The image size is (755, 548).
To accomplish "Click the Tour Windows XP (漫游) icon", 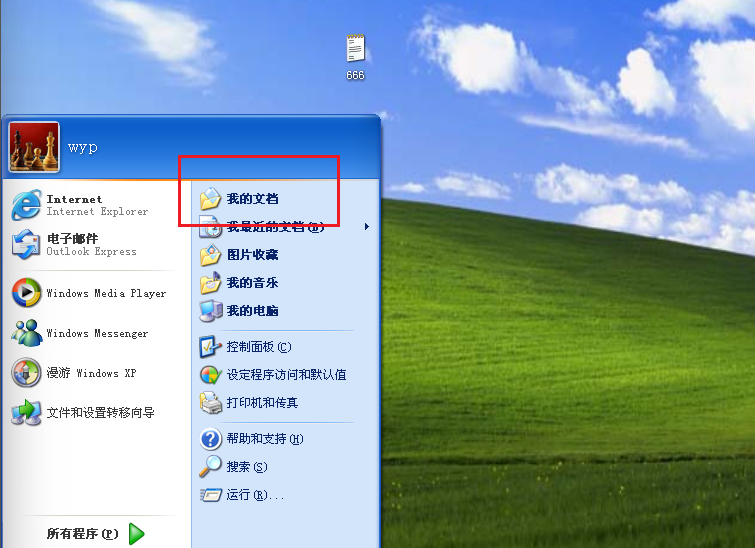I will pyautogui.click(x=26, y=373).
